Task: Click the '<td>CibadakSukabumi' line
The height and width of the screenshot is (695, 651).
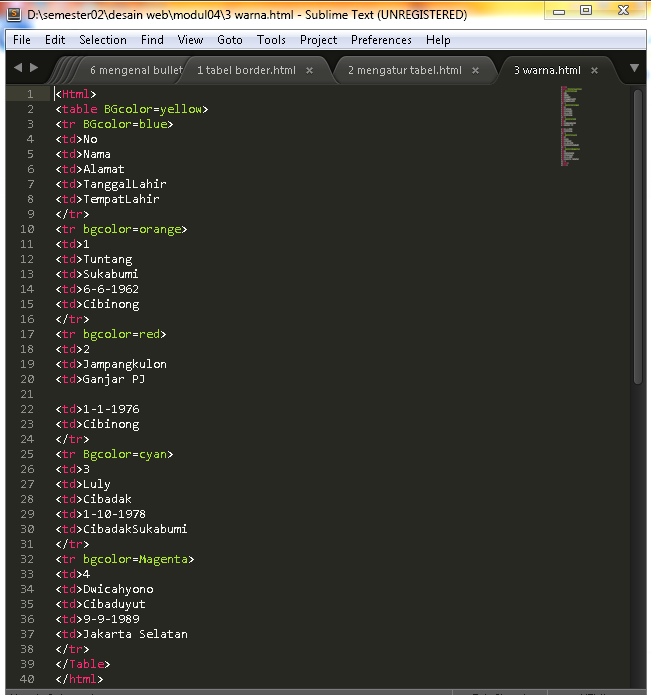Action: pos(121,529)
